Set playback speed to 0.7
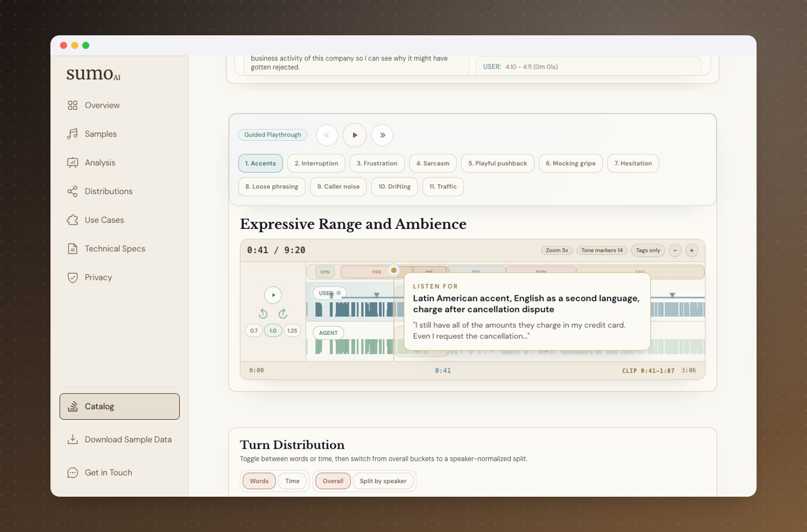 point(254,331)
